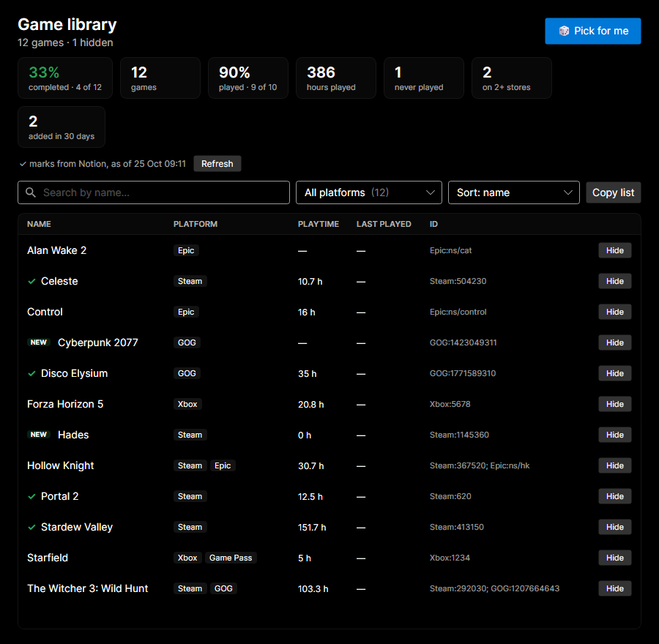The height and width of the screenshot is (644, 659).
Task: Hide Hollow Knight from the library
Action: [x=614, y=465]
